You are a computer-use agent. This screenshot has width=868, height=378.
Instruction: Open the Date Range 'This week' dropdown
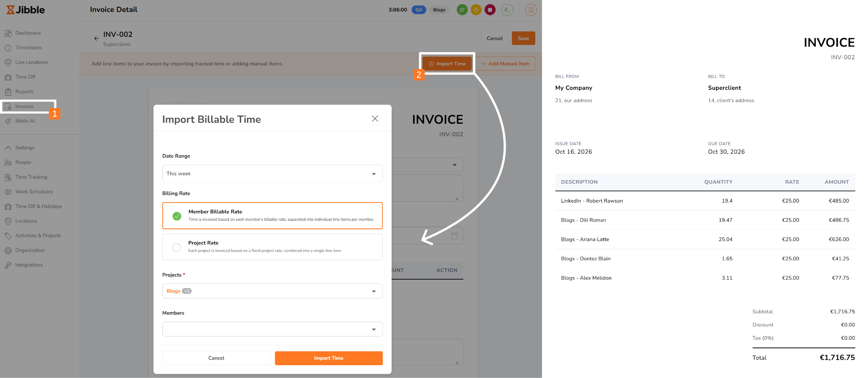click(273, 174)
